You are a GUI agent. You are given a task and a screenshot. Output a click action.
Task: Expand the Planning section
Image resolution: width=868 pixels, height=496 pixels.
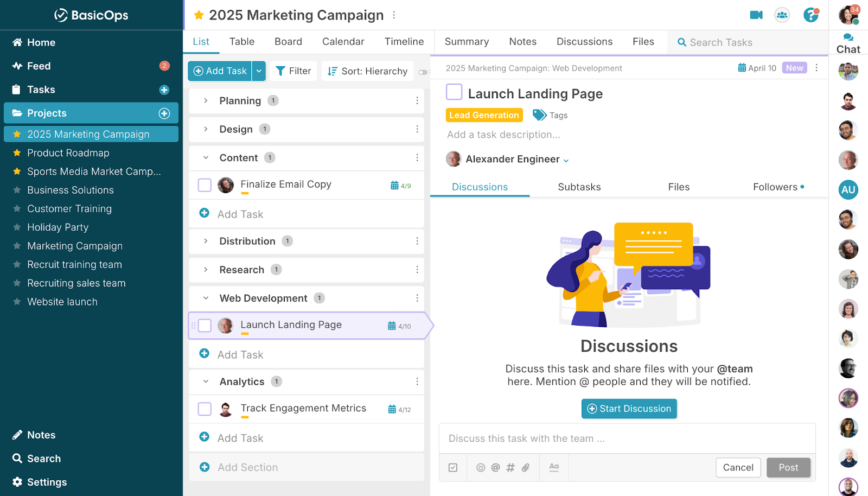point(206,100)
